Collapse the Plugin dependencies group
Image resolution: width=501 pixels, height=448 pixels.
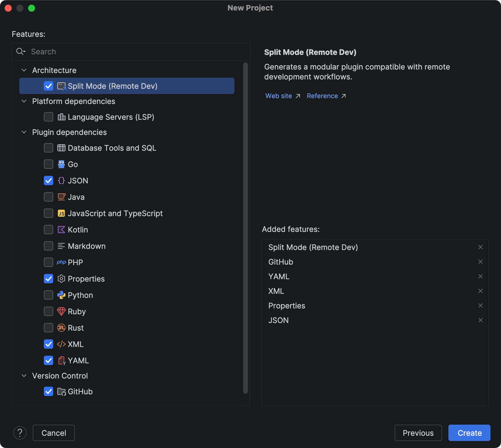pos(24,132)
